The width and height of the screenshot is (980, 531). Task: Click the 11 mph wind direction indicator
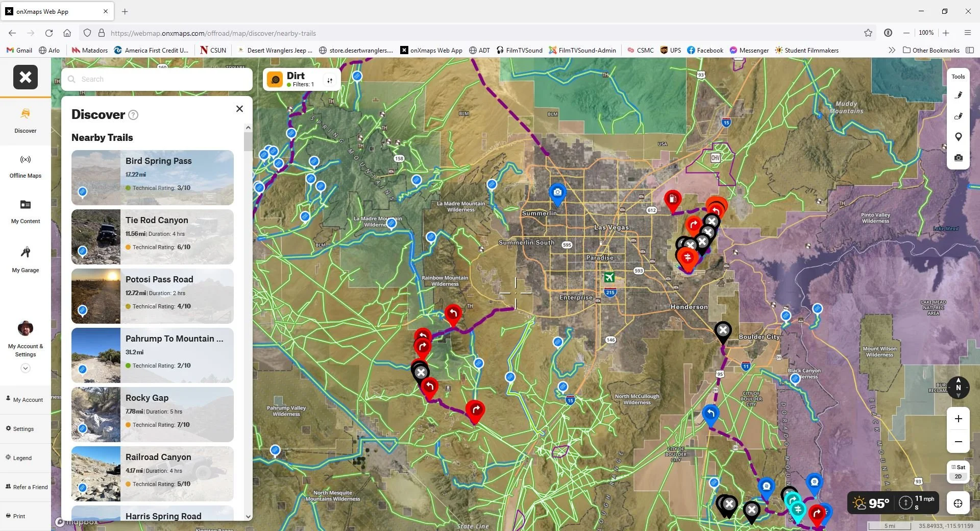pos(917,503)
